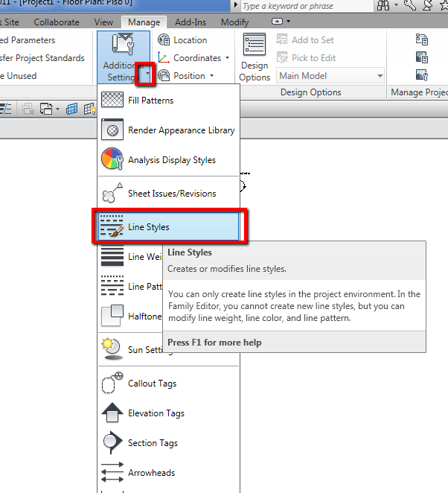Click the Transfer Project Standards button
This screenshot has height=493, width=448.
[x=42, y=58]
